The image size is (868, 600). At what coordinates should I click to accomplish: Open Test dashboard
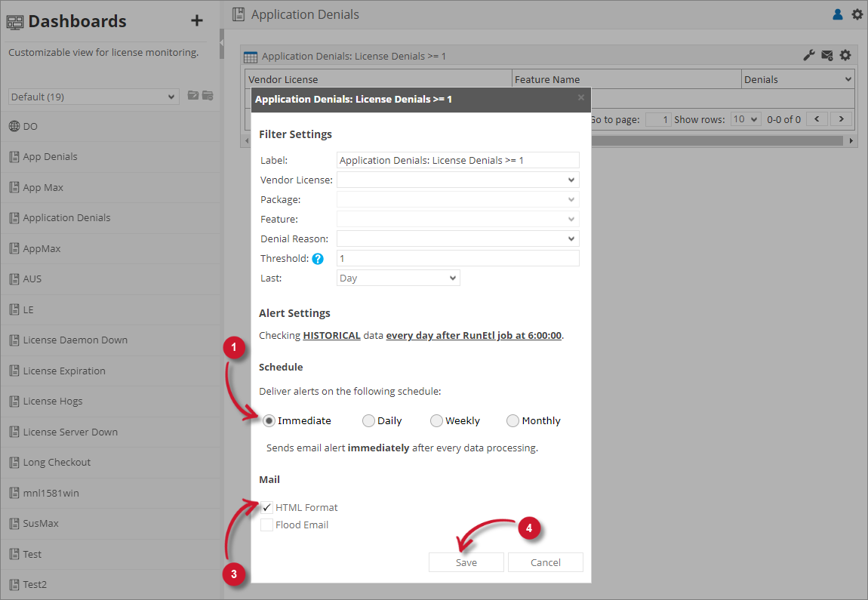tap(110, 555)
